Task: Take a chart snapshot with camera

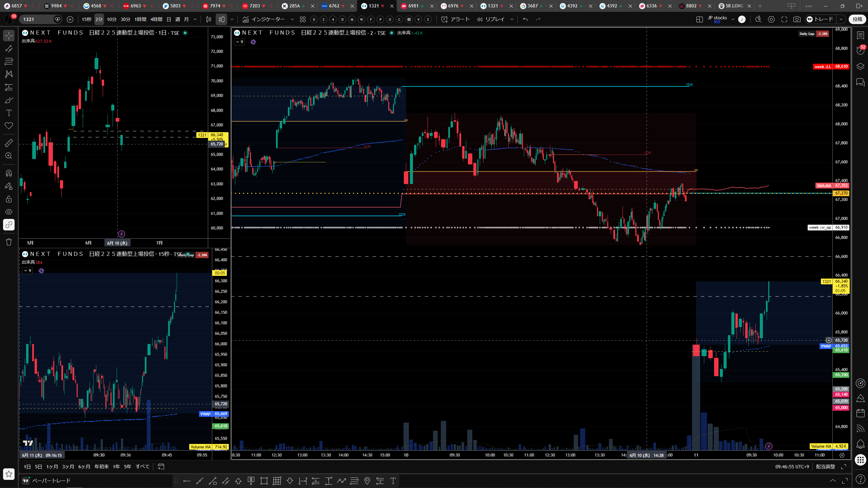Action: 797,19
